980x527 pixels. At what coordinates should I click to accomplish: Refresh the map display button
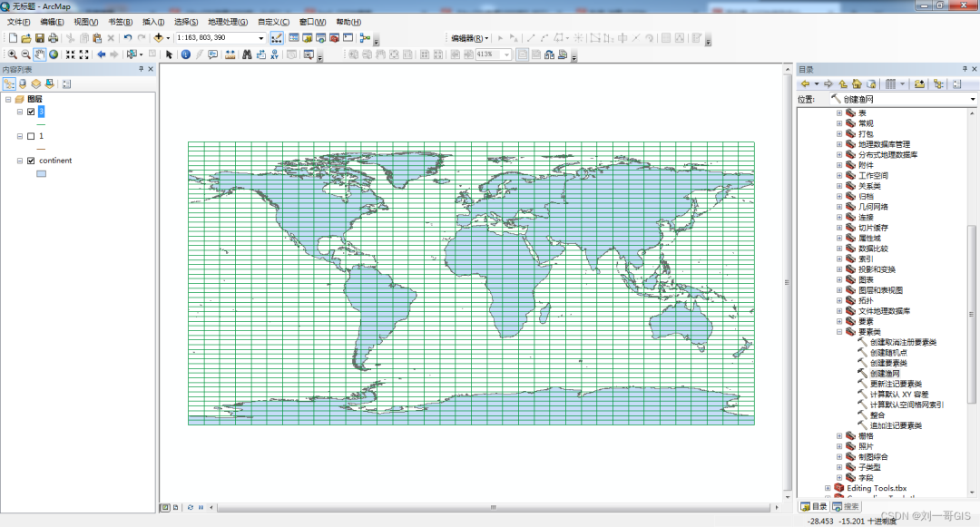click(x=190, y=508)
